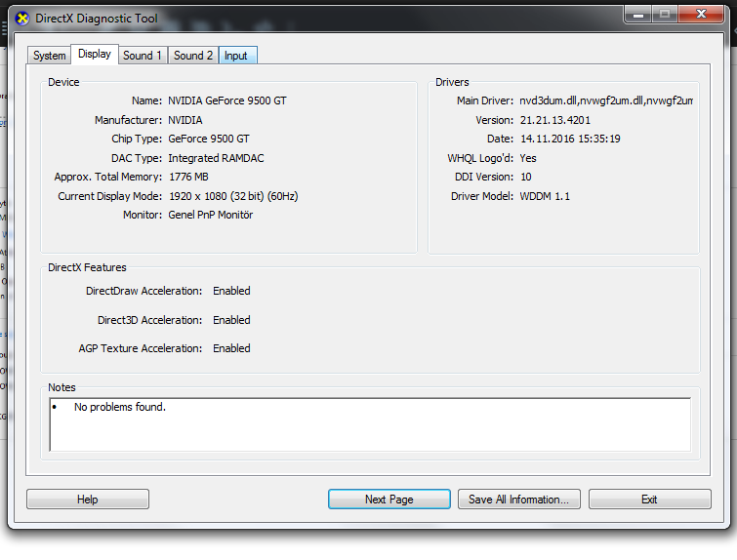The image size is (737, 560).
Task: Click the 'DirectX Diagnostic Tool' title text
Action: 97,19
